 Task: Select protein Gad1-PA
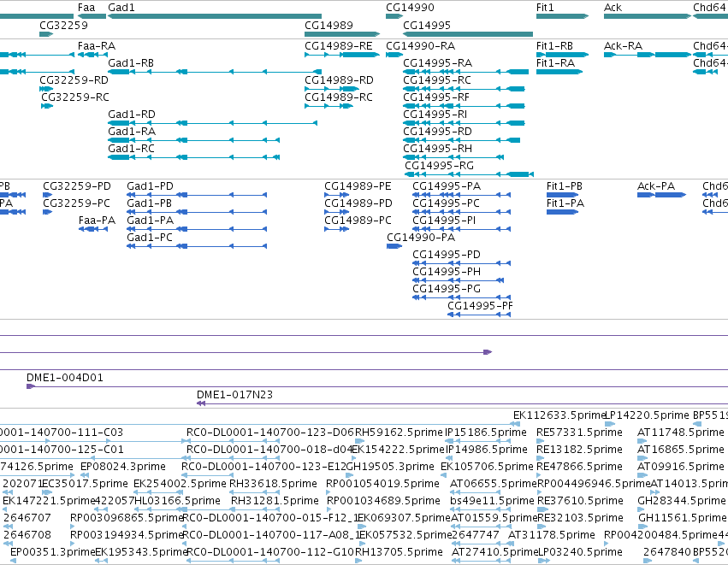point(197,229)
